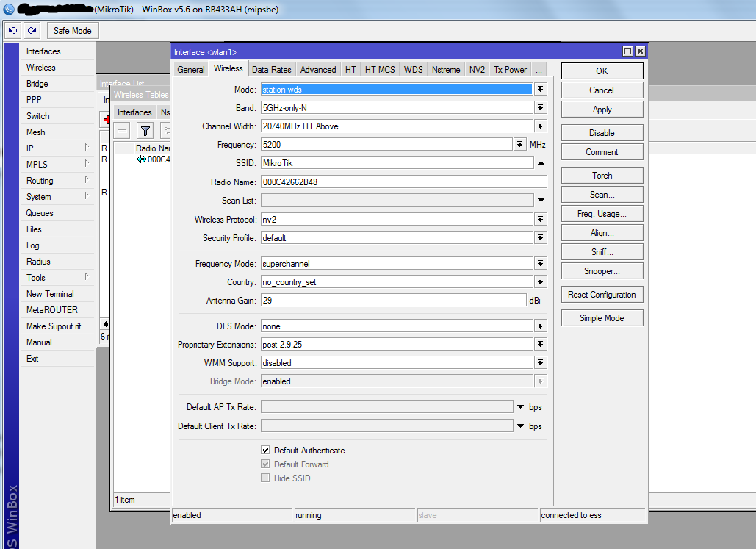756x549 pixels.
Task: Open the Wireless Protocol dropdown
Action: click(x=541, y=219)
